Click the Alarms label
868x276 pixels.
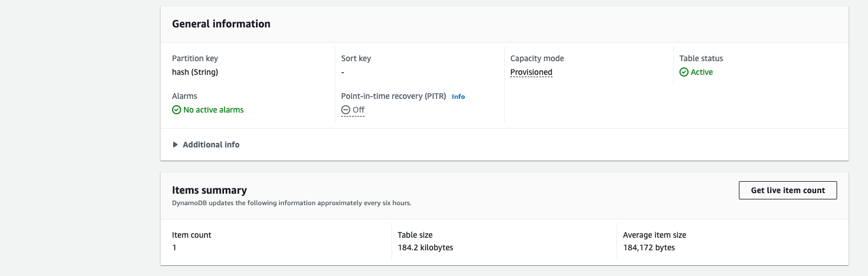[185, 96]
